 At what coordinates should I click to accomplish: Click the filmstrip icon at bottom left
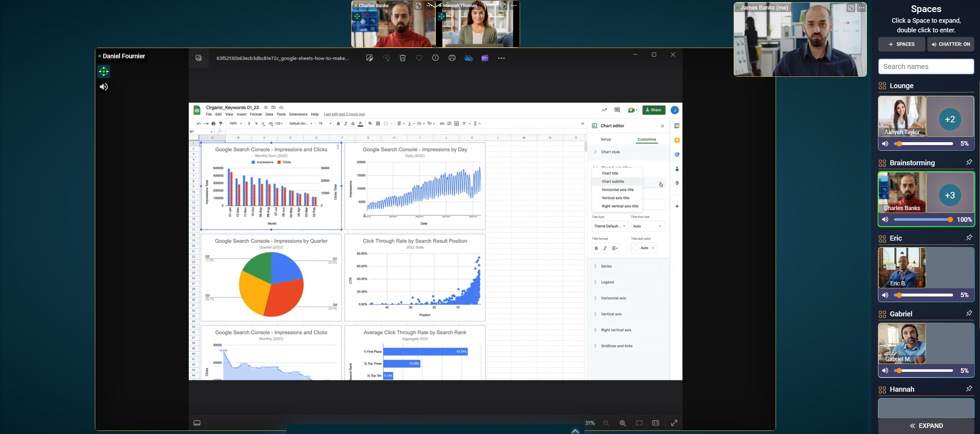[197, 423]
